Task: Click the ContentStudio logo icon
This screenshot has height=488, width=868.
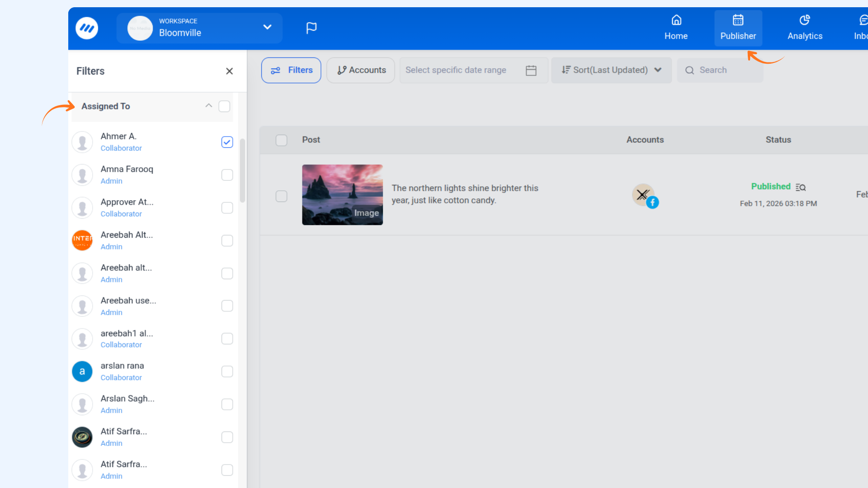Action: (87, 28)
